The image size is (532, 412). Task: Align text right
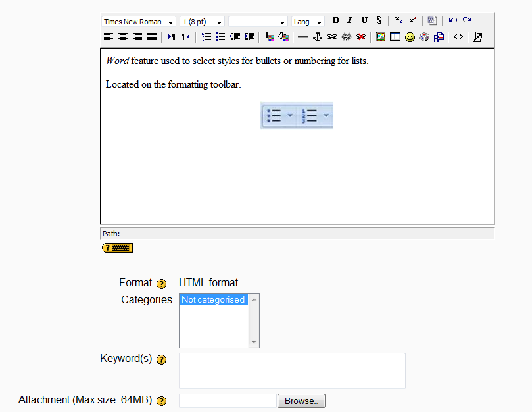(137, 37)
